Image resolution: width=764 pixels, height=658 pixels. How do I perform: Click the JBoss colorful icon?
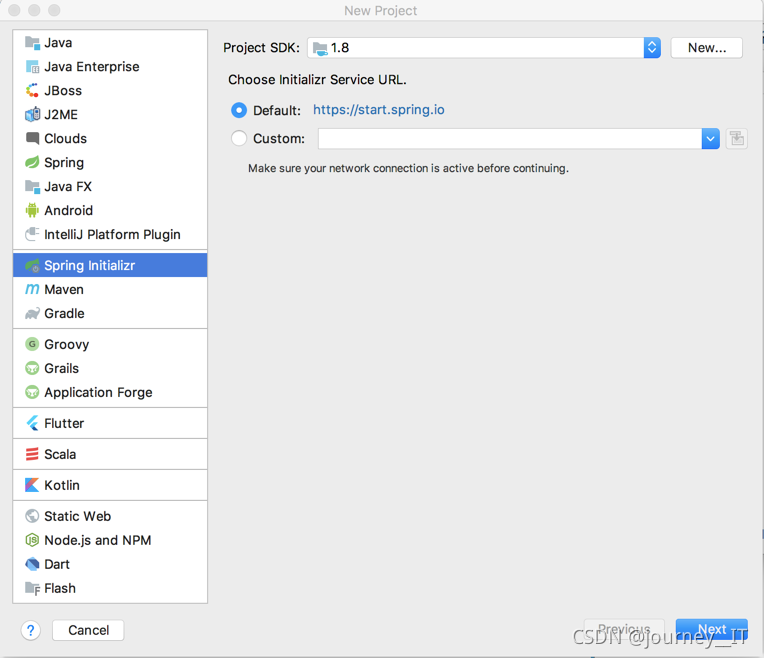click(32, 91)
